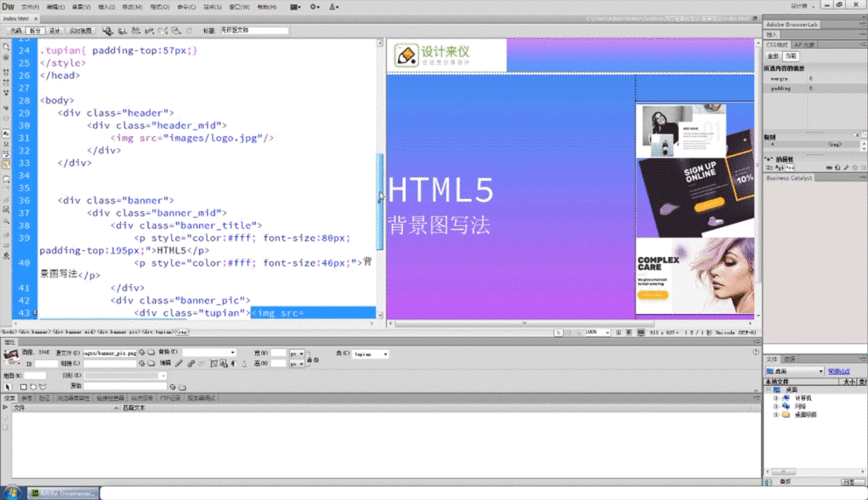Viewport: 868px width, 500px height.
Task: Open the 文件(F) menu
Action: (x=30, y=6)
